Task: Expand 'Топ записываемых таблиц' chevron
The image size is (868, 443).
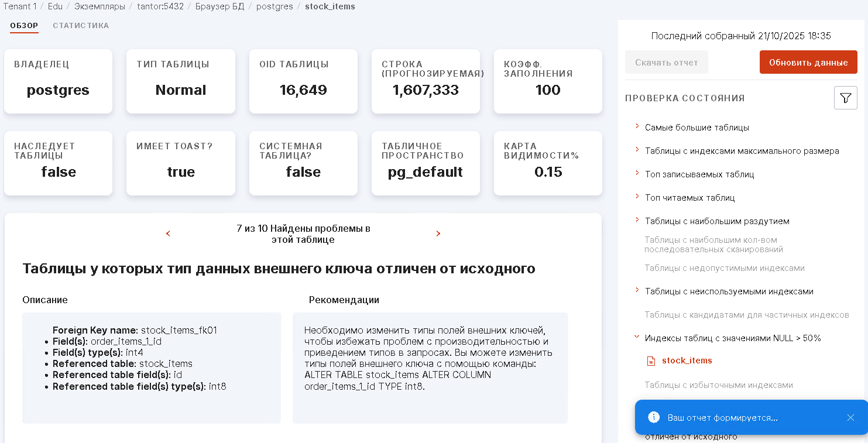Action: 637,173
